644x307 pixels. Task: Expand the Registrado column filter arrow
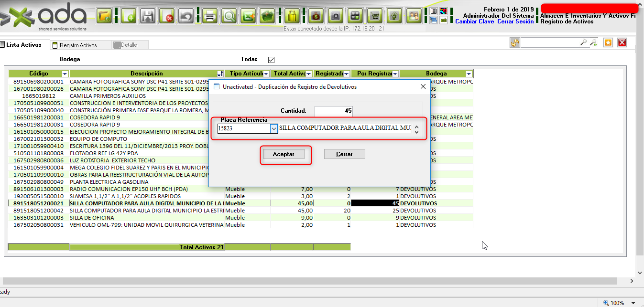347,74
